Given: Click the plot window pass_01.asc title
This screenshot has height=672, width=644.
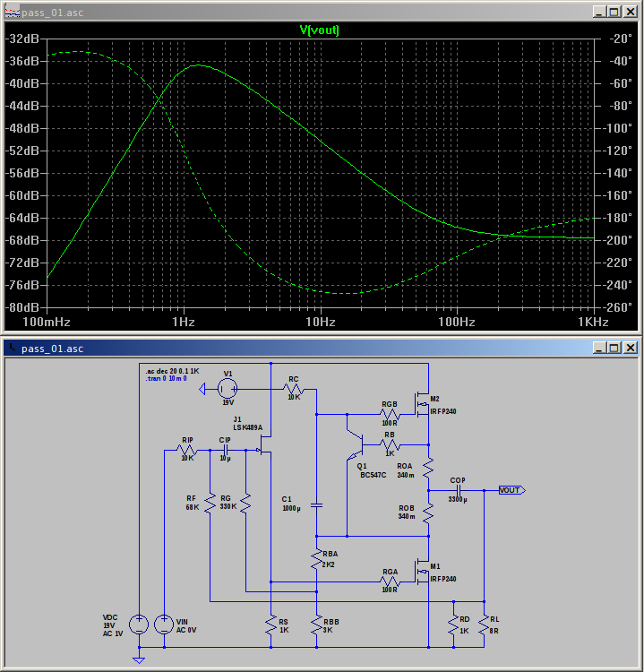Looking at the screenshot, I should pos(52,13).
